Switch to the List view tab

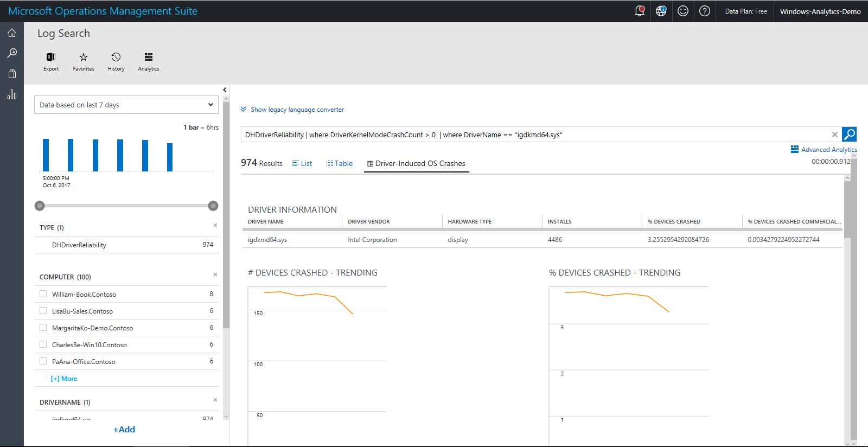302,163
